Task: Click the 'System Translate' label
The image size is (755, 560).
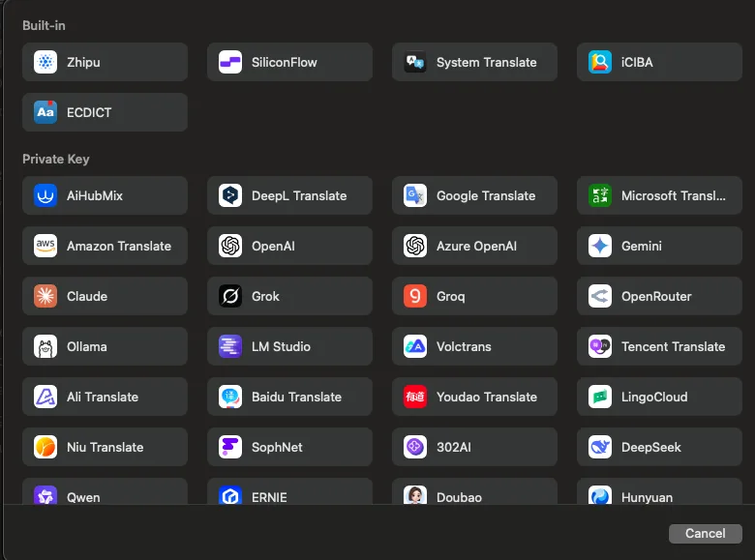Action: click(486, 63)
